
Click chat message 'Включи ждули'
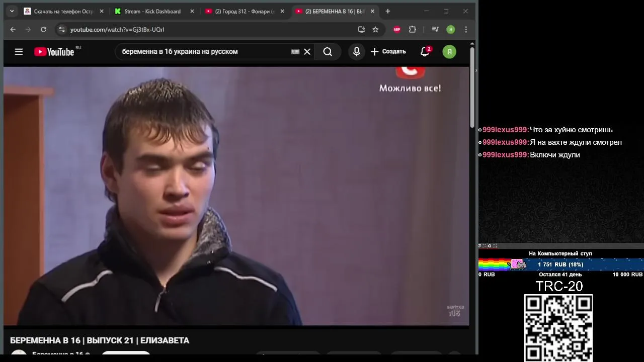pyautogui.click(x=554, y=155)
